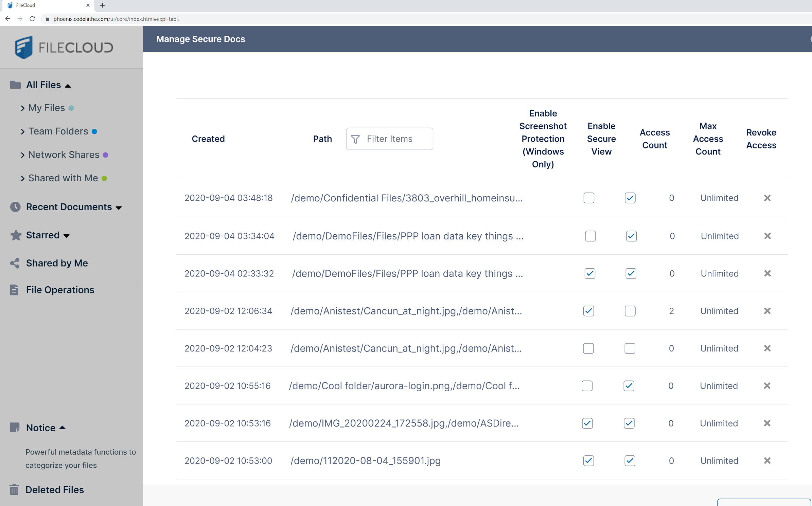The width and height of the screenshot is (812, 506).
Task: Expand Team Folders in sidebar
Action: (x=23, y=132)
